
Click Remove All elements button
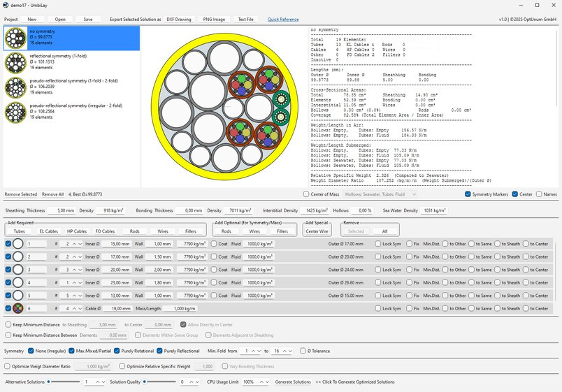[x=384, y=231]
